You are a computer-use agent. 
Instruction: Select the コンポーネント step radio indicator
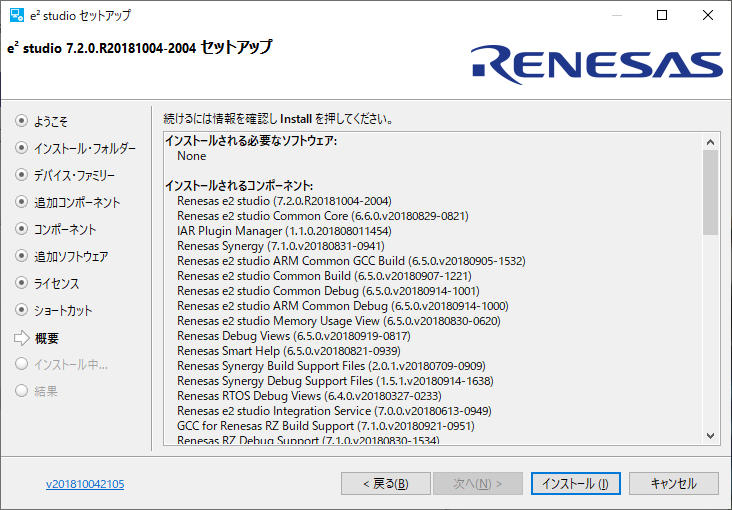coord(21,229)
